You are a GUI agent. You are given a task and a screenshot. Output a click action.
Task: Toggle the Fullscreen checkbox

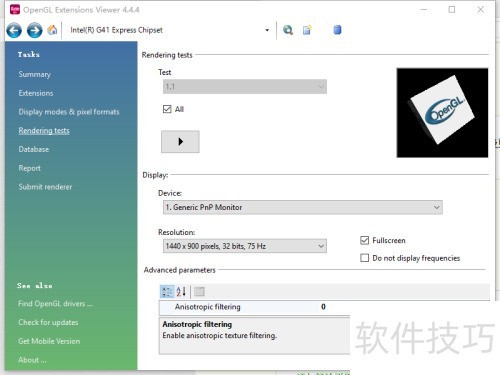click(365, 240)
